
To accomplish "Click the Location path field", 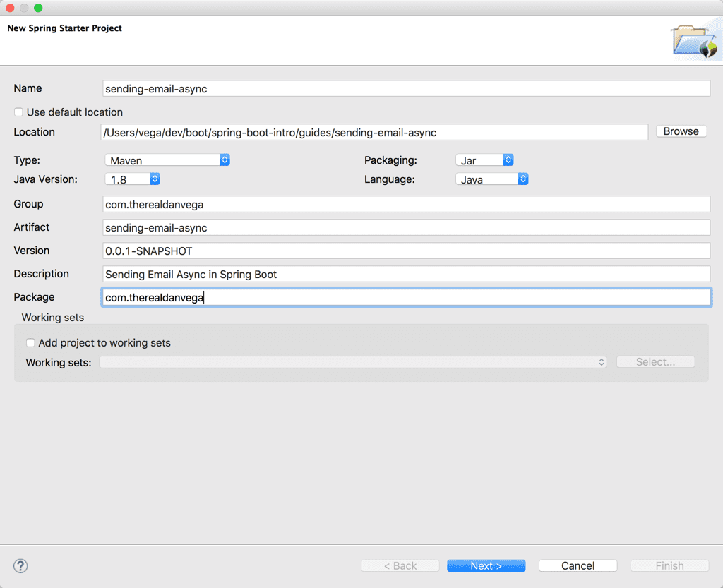I will pyautogui.click(x=374, y=132).
